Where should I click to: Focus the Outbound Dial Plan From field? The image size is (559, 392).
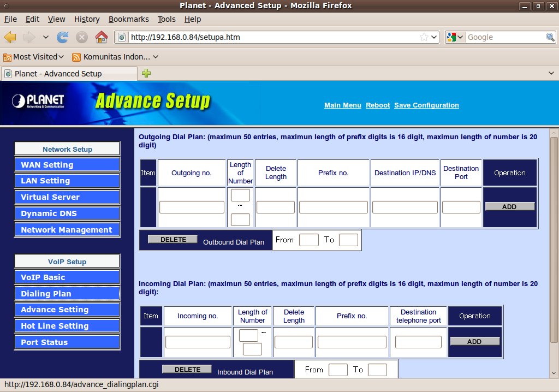309,240
